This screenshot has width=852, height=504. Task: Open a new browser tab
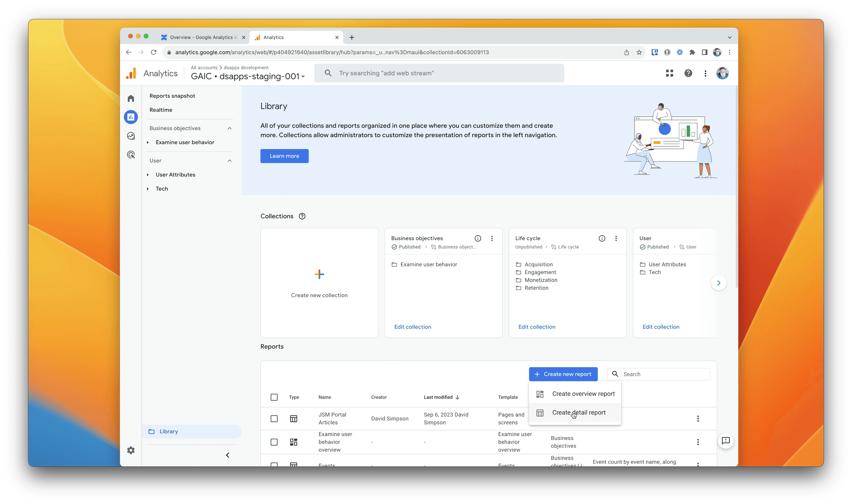tap(352, 37)
